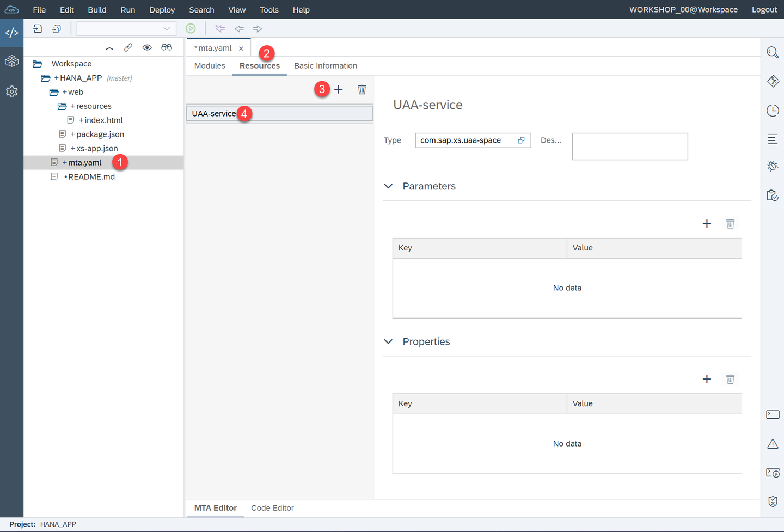Collapse the HANA_APP project folder
Viewport: 784px width, 532px height.
point(46,78)
